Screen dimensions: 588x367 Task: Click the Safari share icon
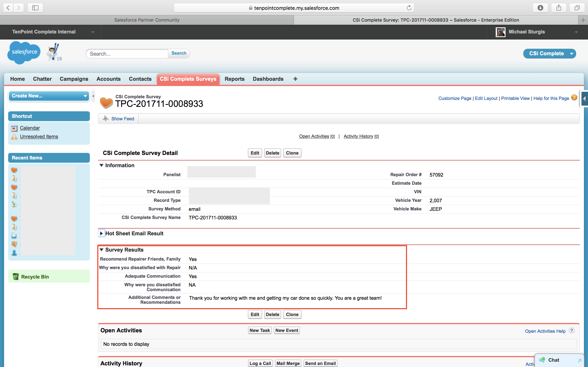pyautogui.click(x=559, y=8)
